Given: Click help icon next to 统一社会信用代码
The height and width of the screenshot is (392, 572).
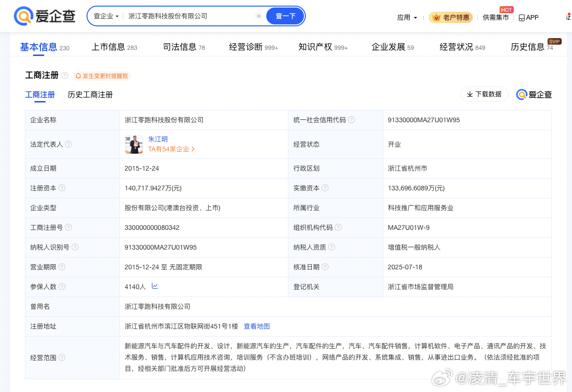Looking at the screenshot, I should pyautogui.click(x=351, y=120).
